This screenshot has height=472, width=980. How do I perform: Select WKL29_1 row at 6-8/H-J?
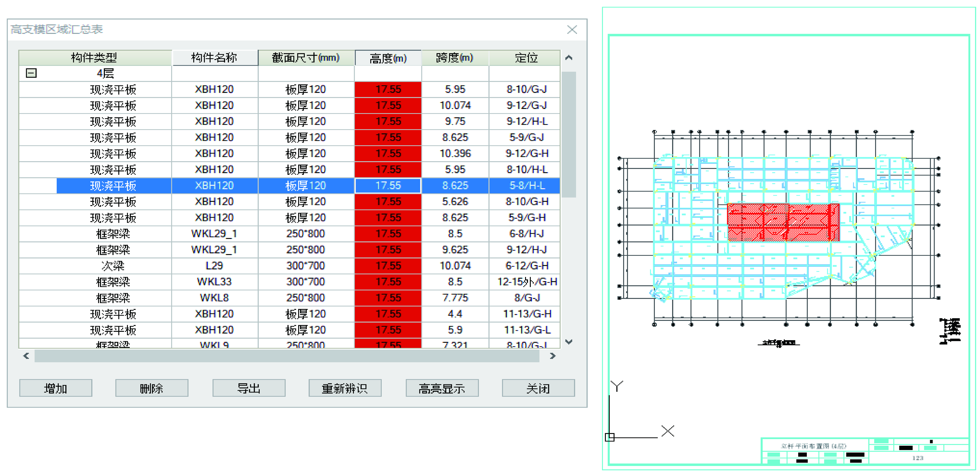tap(289, 234)
